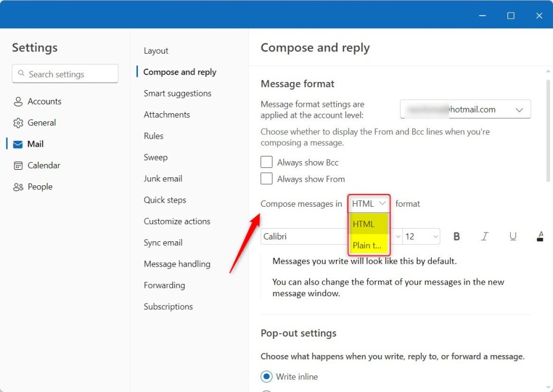Image resolution: width=553 pixels, height=392 pixels.
Task: Click the Calendar grid icon
Action: (x=18, y=166)
